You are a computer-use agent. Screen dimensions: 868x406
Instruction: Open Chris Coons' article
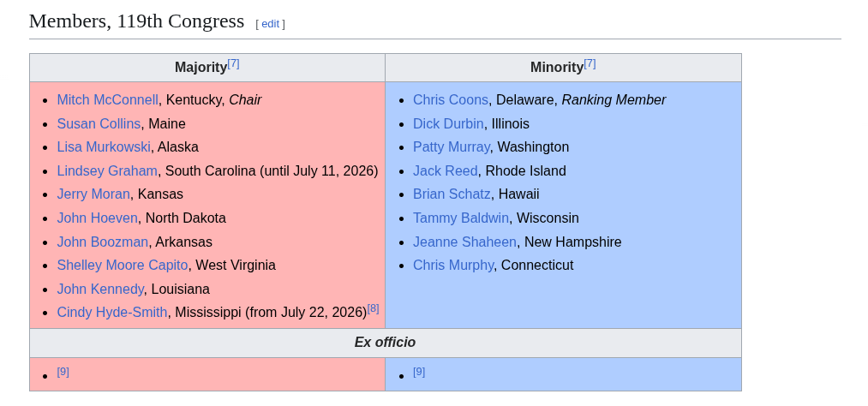451,99
